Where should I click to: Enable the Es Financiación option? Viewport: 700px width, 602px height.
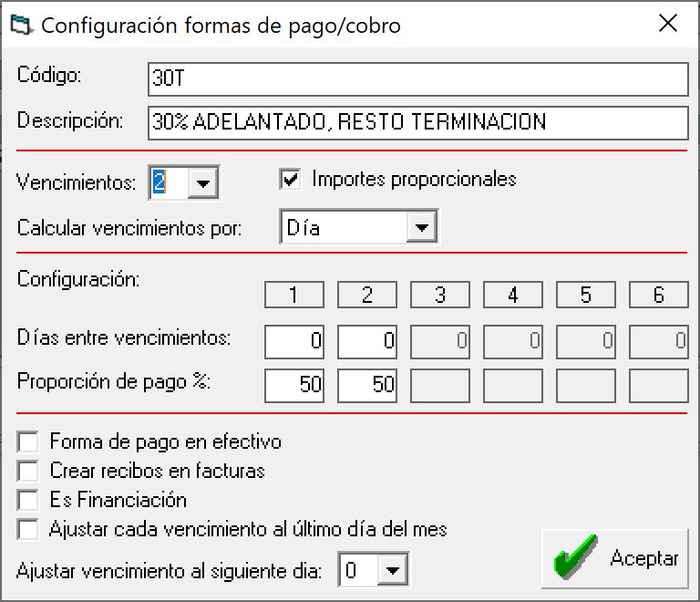[29, 501]
